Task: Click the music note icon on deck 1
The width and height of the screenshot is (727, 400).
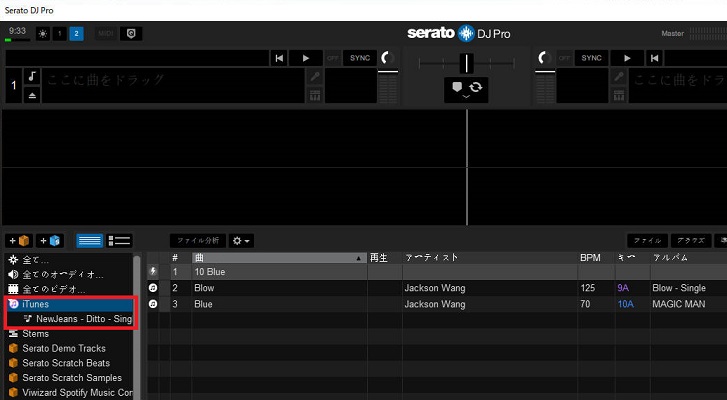Action: (x=32, y=76)
